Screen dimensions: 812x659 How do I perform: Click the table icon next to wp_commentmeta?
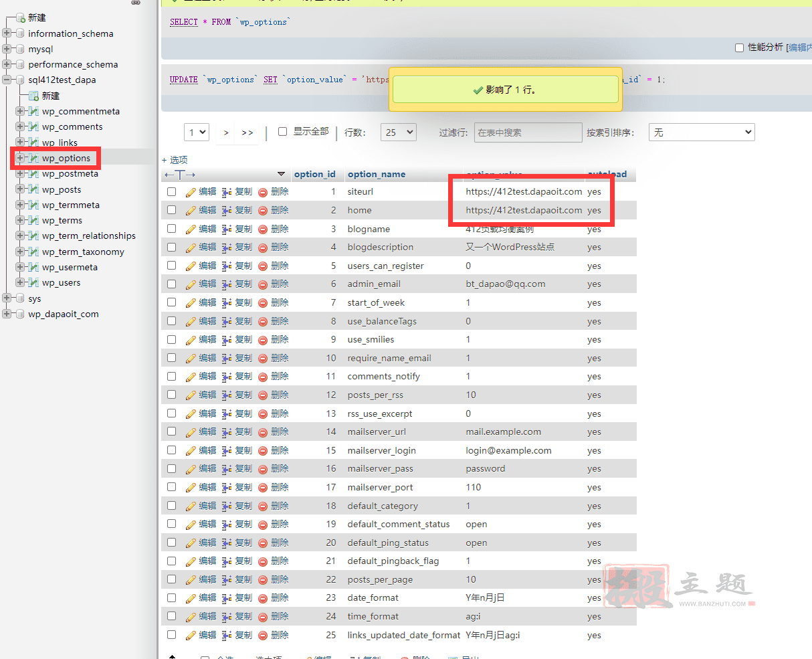coord(33,111)
